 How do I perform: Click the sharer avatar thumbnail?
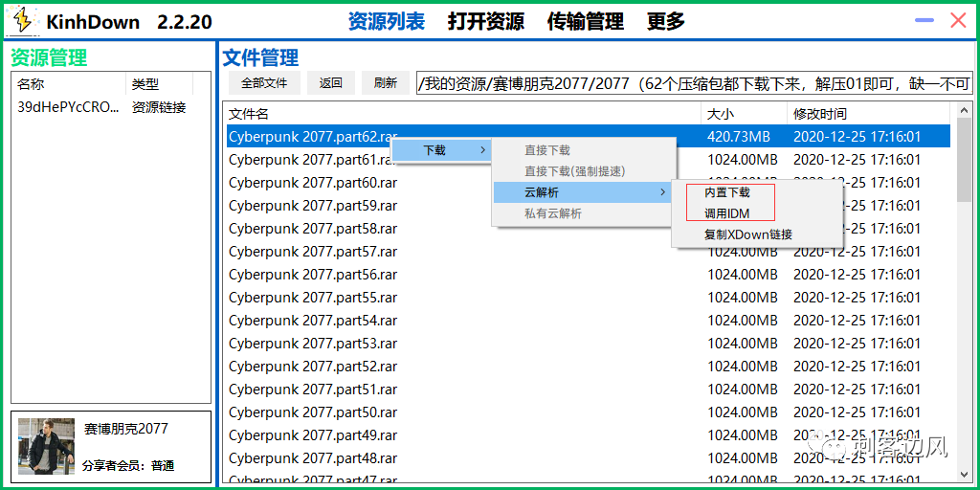(46, 447)
